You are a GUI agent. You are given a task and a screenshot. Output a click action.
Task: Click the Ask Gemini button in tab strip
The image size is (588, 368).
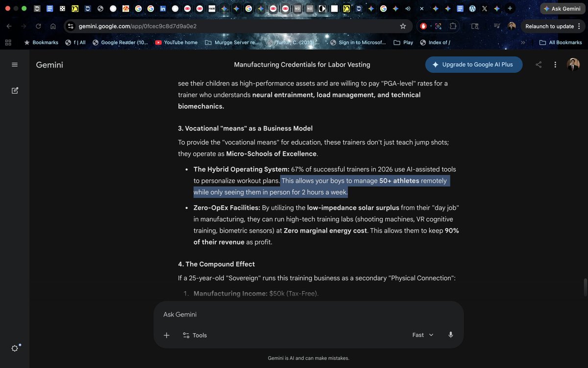click(x=562, y=9)
